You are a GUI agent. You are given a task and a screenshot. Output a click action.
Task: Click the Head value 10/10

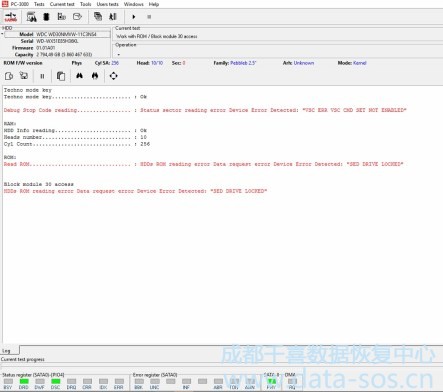(157, 63)
